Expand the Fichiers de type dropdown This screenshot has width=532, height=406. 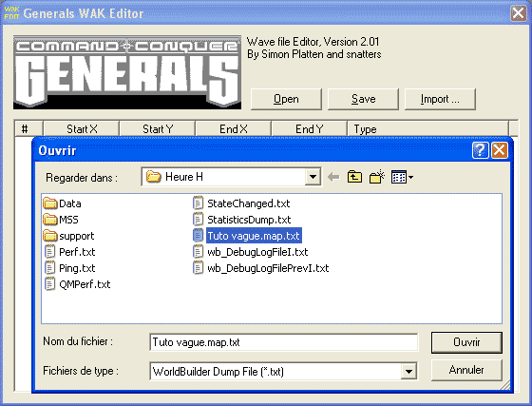tap(408, 372)
